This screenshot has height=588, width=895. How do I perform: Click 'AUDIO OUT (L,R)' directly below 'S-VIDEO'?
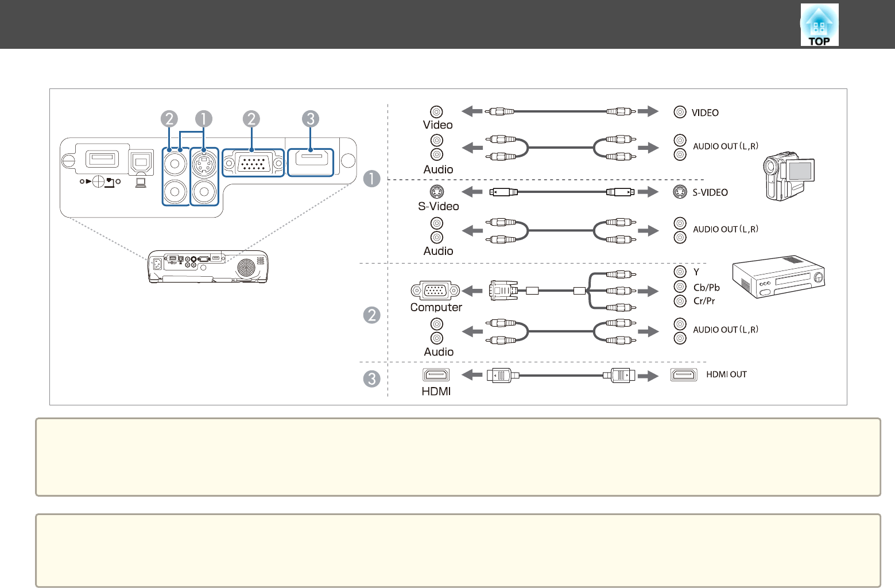point(726,229)
